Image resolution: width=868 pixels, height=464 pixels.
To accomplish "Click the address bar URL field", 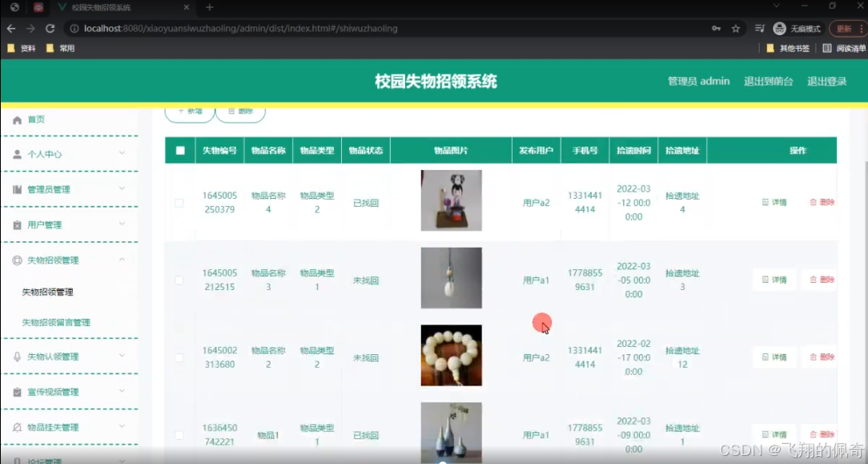I will click(x=388, y=28).
